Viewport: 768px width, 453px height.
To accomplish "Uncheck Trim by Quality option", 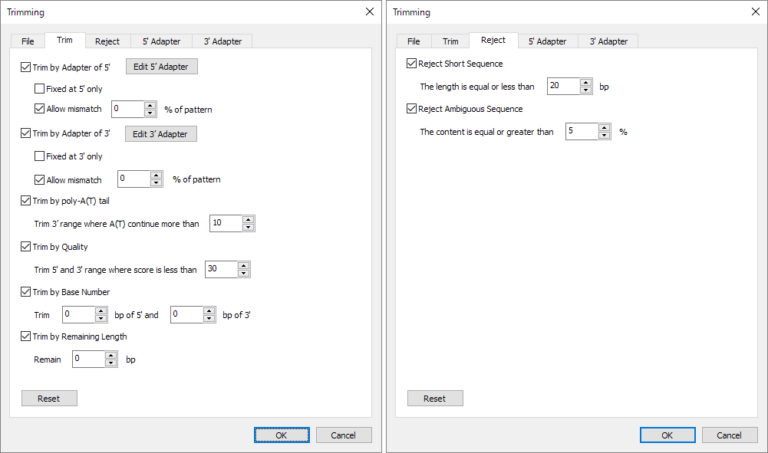I will click(x=26, y=246).
